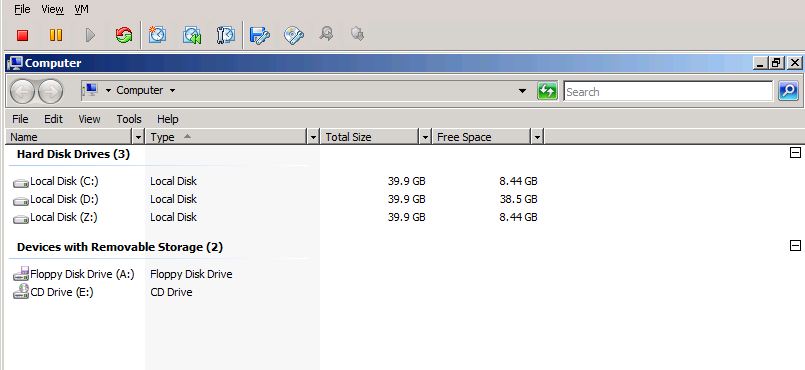The image size is (805, 370).
Task: Collapse the Devices with Removable Storage group
Action: pos(795,246)
